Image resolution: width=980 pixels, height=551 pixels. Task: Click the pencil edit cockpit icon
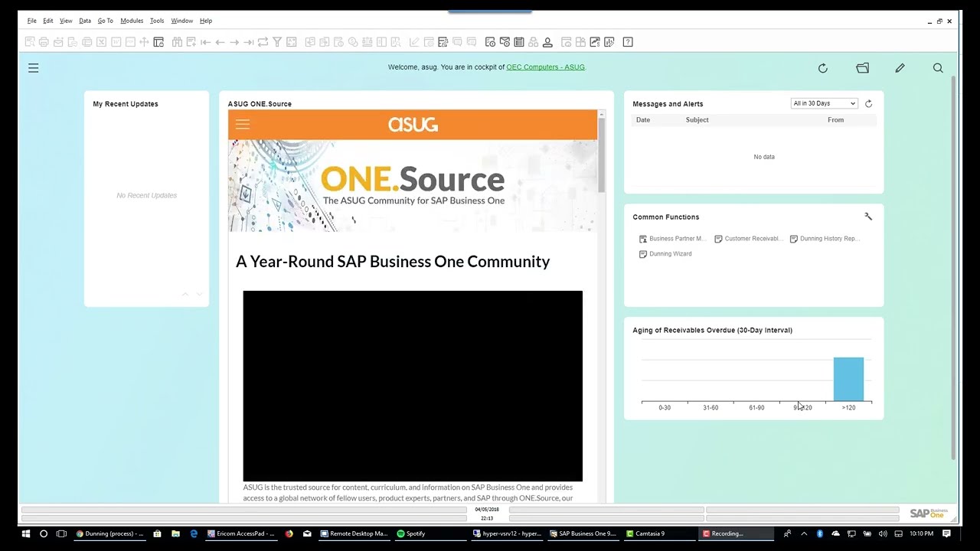pos(900,68)
